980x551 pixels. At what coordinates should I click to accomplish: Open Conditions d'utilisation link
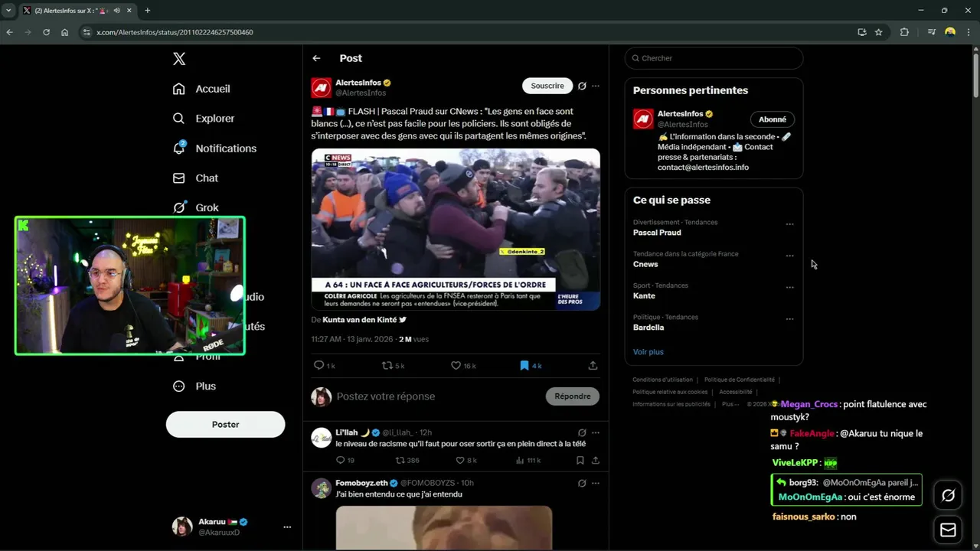point(662,380)
